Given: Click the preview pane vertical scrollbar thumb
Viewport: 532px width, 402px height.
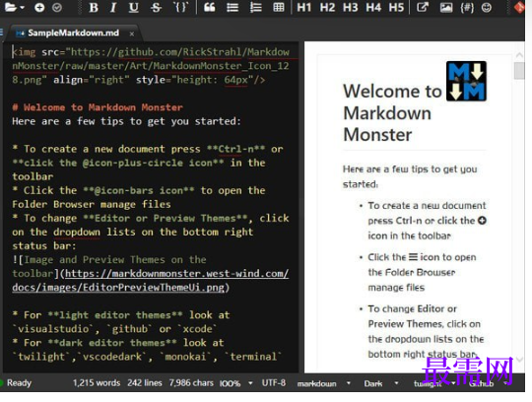Looking at the screenshot, I should pos(519,71).
